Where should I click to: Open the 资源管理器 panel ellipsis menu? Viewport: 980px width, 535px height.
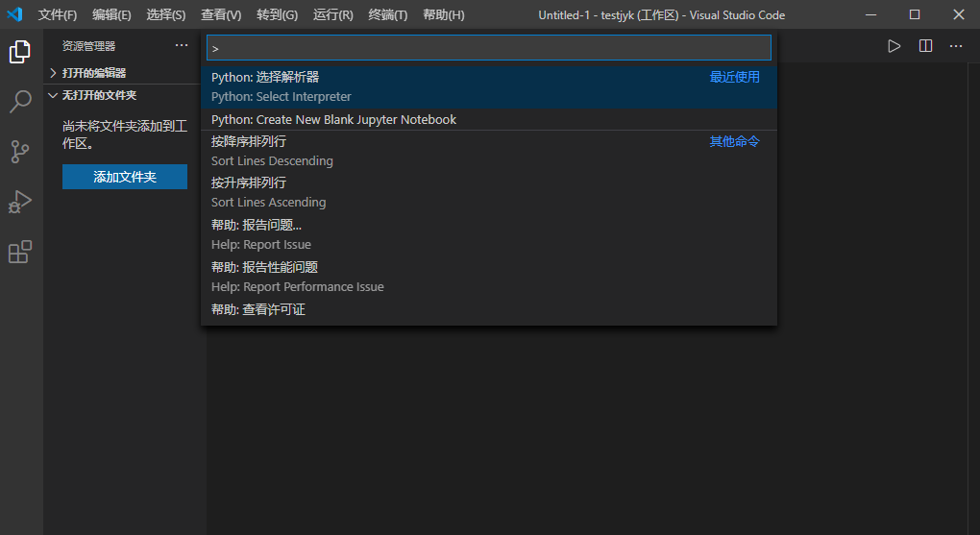point(182,46)
